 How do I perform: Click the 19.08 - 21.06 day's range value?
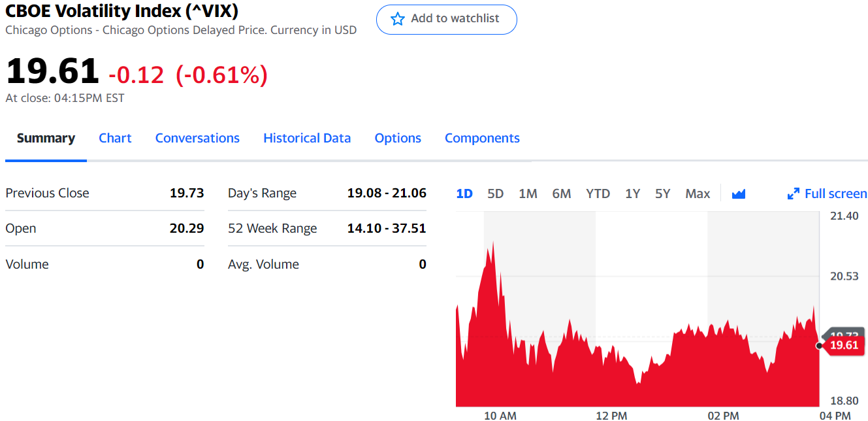pos(387,193)
